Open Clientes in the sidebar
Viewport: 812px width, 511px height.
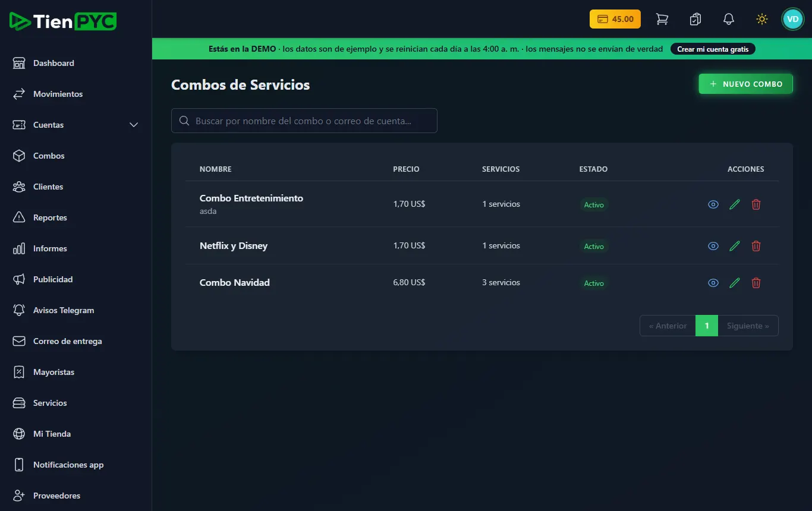[76, 187]
